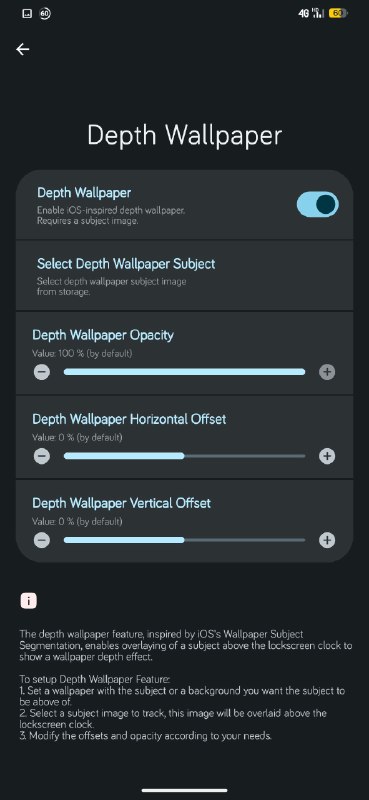Decrease Vertical Offset with minus icon
Image resolution: width=369 pixels, height=800 pixels.
[42, 540]
